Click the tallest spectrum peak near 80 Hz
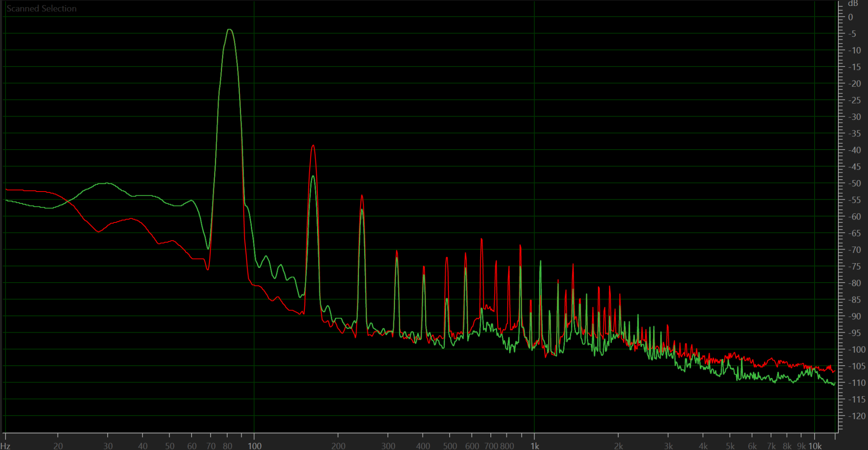Image resolution: width=868 pixels, height=450 pixels. [229, 30]
